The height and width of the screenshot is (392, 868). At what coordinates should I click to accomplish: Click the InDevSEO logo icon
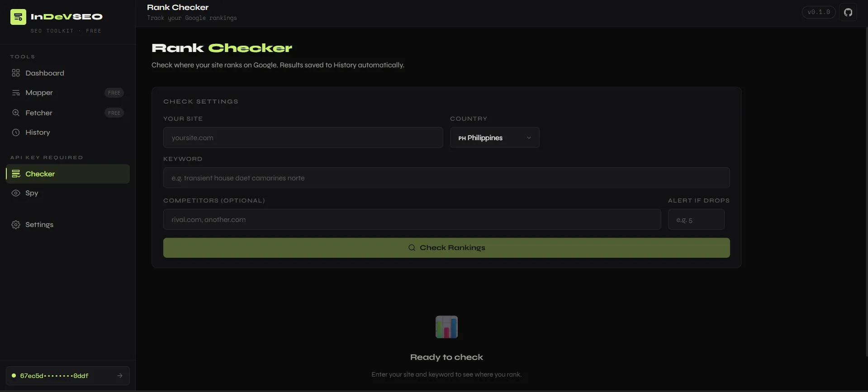coord(18,17)
